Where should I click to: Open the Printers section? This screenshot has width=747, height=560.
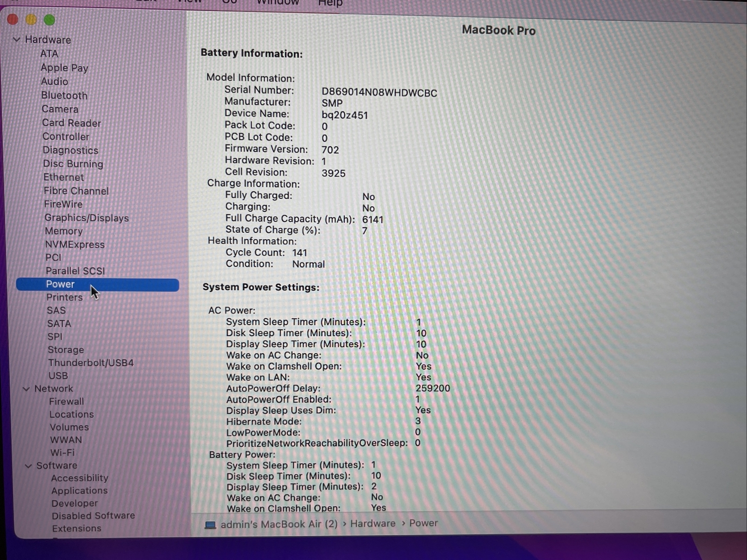click(x=64, y=297)
